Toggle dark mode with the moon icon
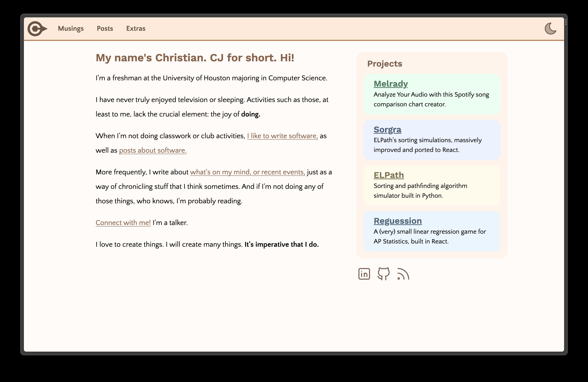Image resolution: width=588 pixels, height=382 pixels. (551, 29)
